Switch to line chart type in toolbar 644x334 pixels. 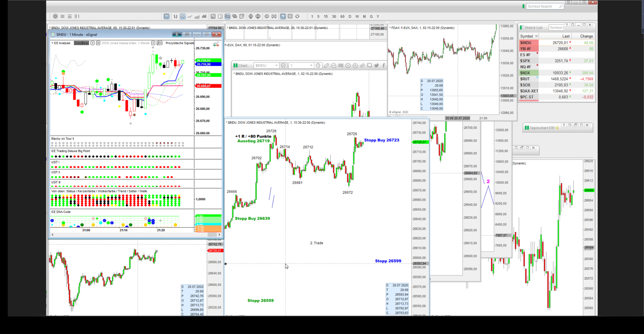click(190, 16)
